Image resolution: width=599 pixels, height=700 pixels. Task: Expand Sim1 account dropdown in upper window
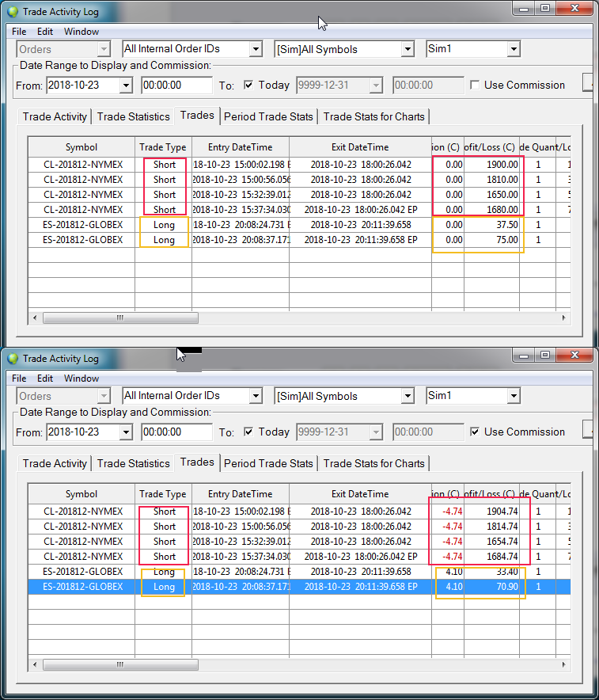click(514, 49)
